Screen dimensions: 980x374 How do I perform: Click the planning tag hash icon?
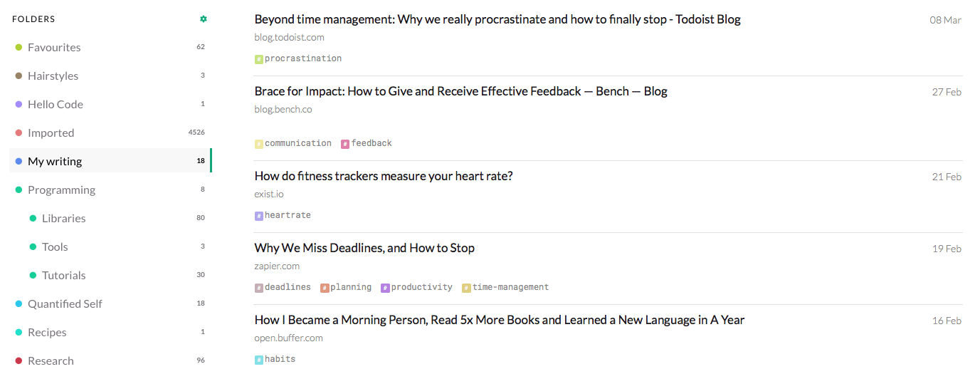click(325, 288)
